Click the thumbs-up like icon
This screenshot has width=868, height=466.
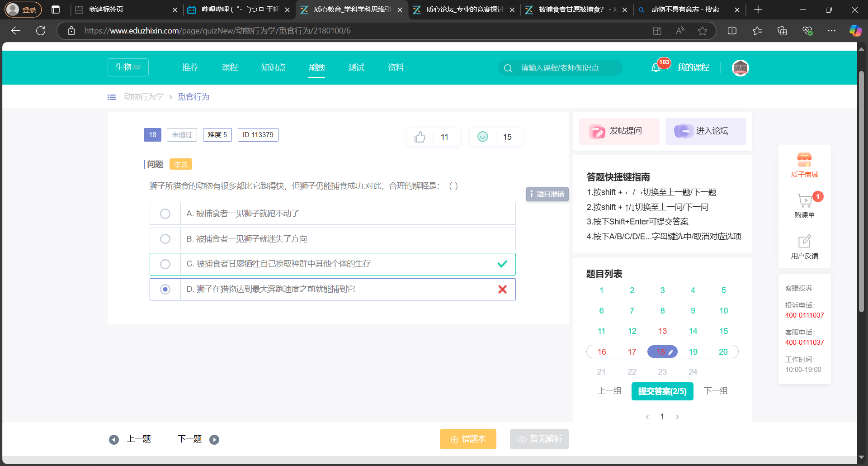coord(420,137)
